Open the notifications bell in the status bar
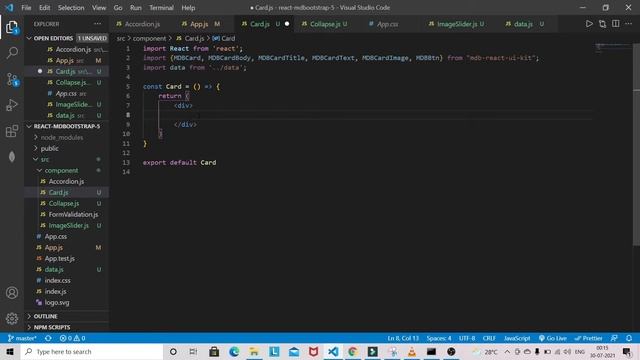640x360 pixels. click(x=629, y=338)
